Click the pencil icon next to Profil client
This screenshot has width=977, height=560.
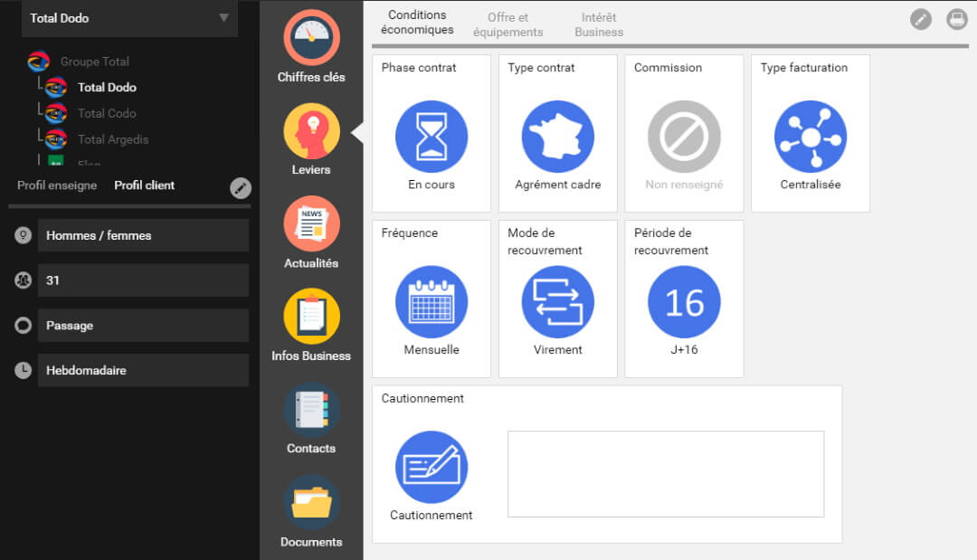click(x=241, y=187)
